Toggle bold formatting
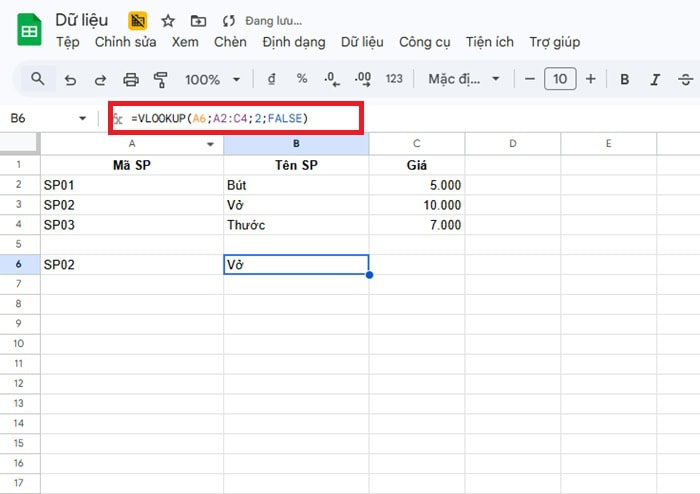This screenshot has height=494, width=700. click(x=624, y=79)
